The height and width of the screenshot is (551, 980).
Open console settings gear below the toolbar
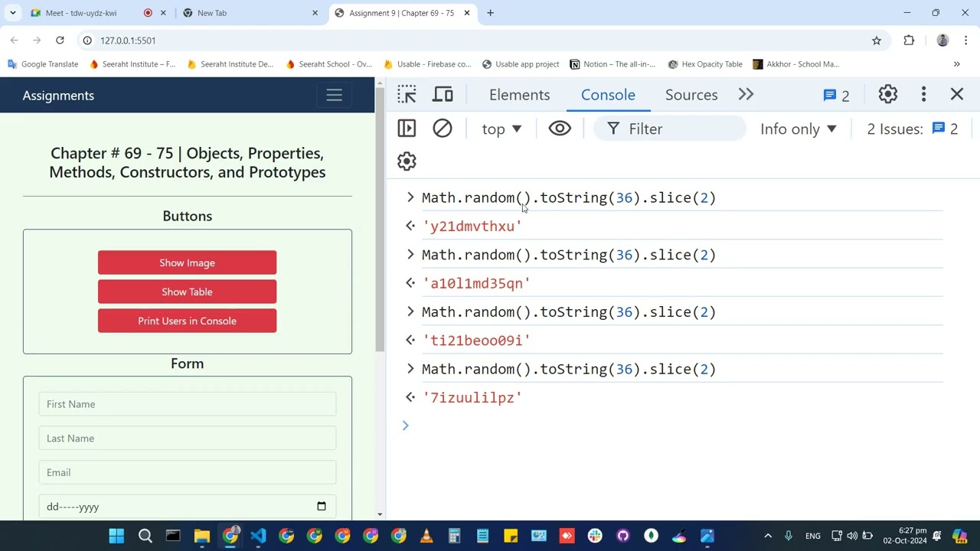[407, 161]
